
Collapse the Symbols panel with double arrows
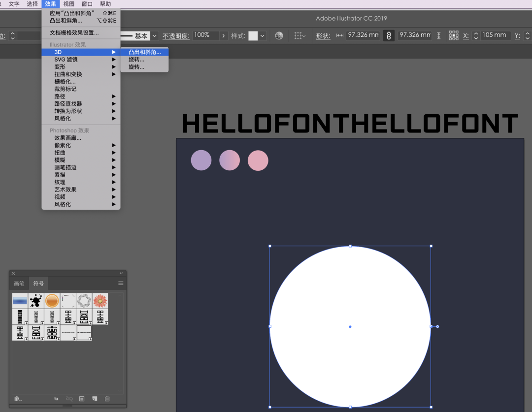click(121, 273)
